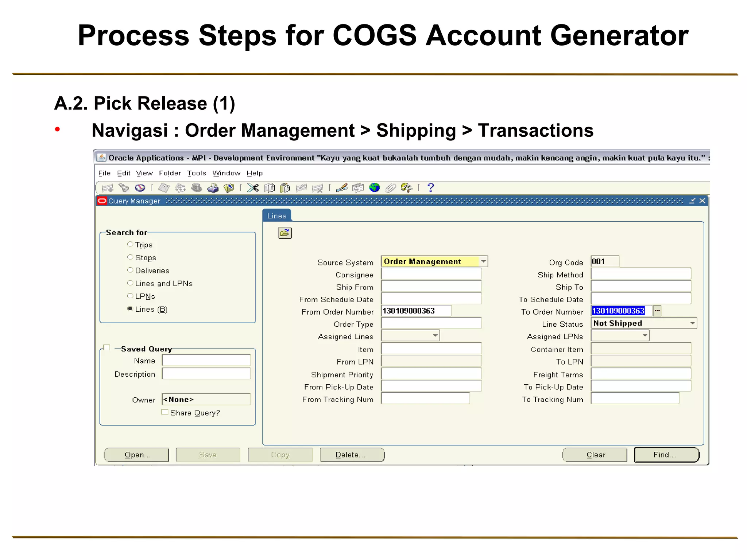The height and width of the screenshot is (560, 747).
Task: Click the Save diskette toolbar icon
Action: point(164,188)
